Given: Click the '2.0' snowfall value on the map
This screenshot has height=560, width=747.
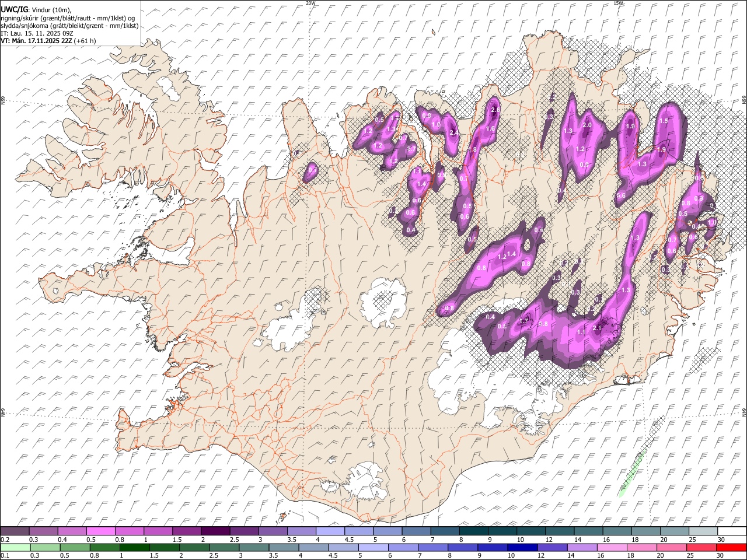Looking at the screenshot, I should (x=587, y=125).
